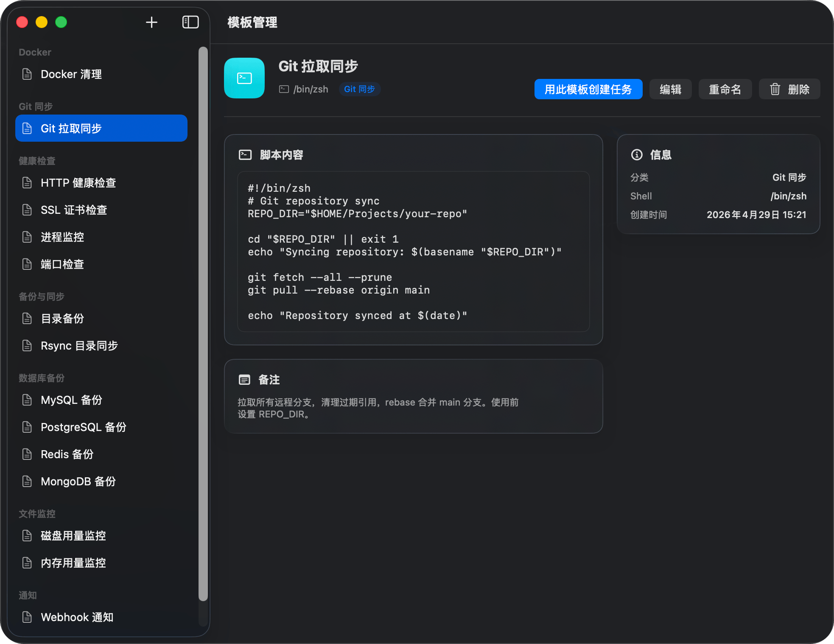Open 磁盘用量监控 template
This screenshot has width=834, height=644.
(101, 536)
